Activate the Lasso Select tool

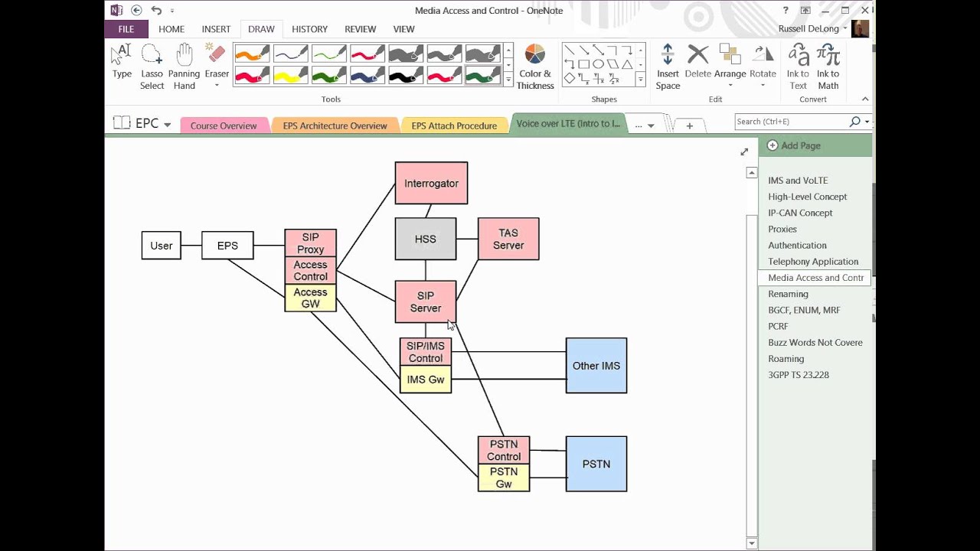(152, 67)
